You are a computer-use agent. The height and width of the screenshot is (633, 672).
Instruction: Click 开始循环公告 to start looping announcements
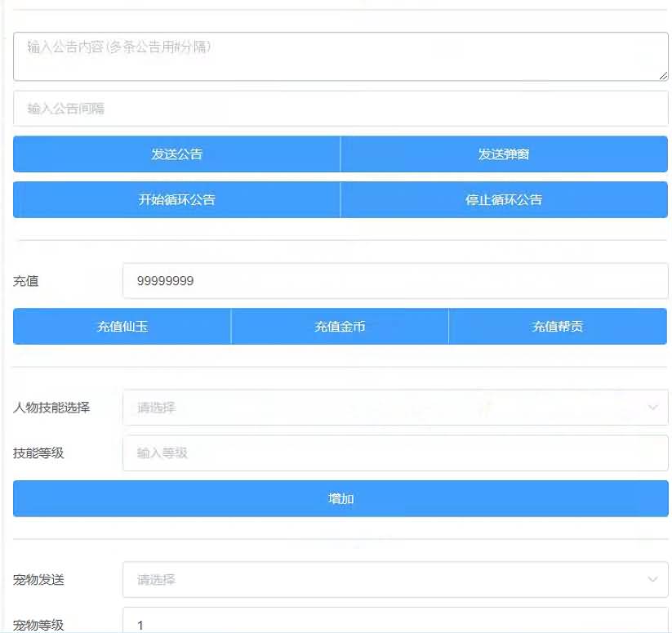point(176,199)
